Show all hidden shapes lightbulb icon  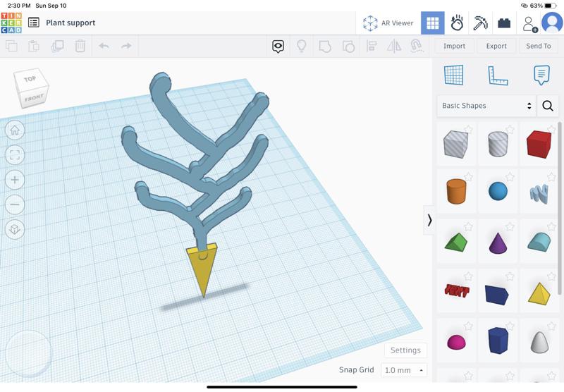tap(302, 46)
